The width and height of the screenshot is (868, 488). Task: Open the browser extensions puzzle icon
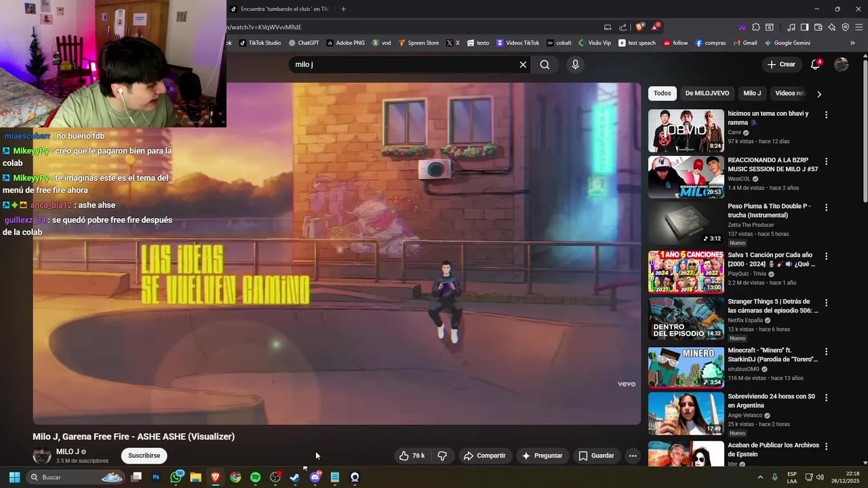point(756,27)
